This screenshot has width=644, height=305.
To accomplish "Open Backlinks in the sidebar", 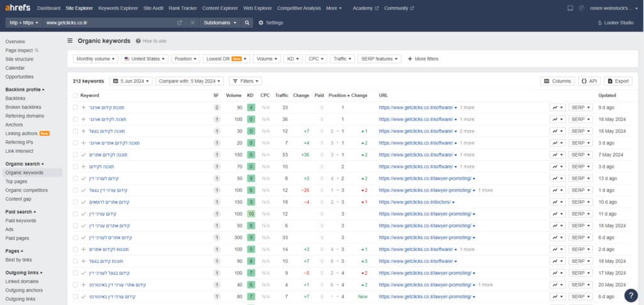I will tap(15, 99).
